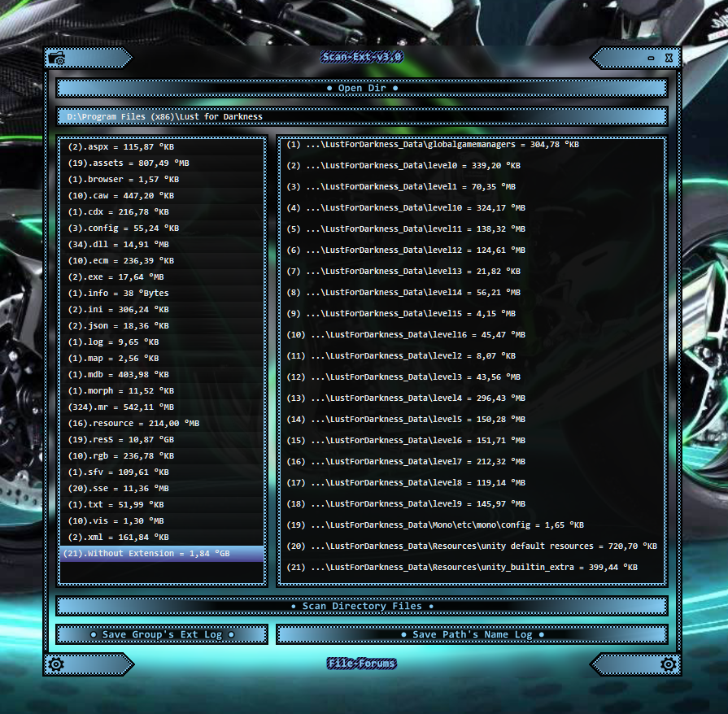728x714 pixels.
Task: Click the Mono\etc\mono\config entry
Action: pyautogui.click(x=434, y=525)
